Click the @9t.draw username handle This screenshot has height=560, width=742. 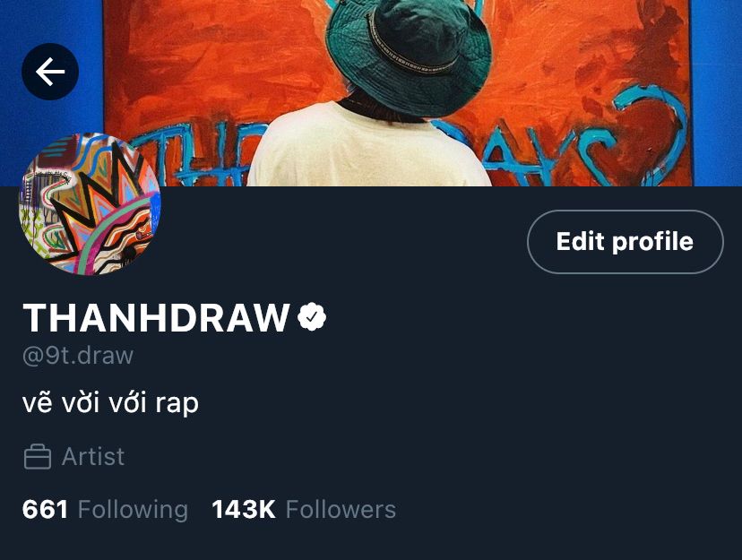78,355
